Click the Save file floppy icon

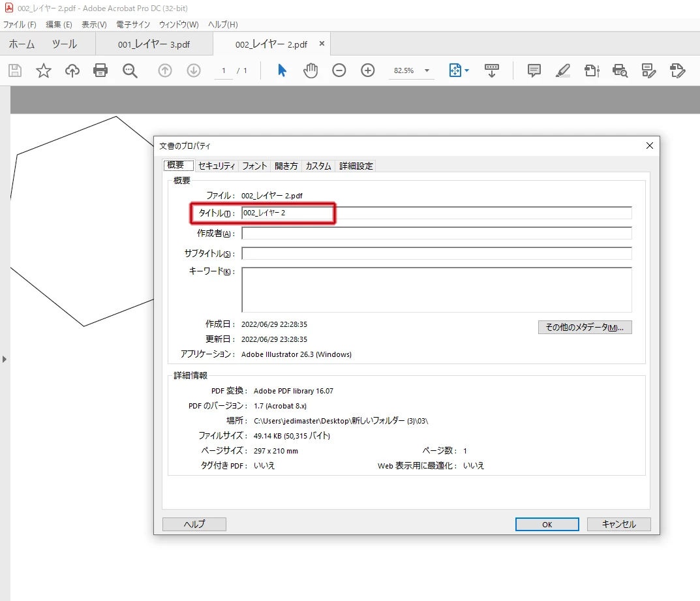[x=15, y=70]
